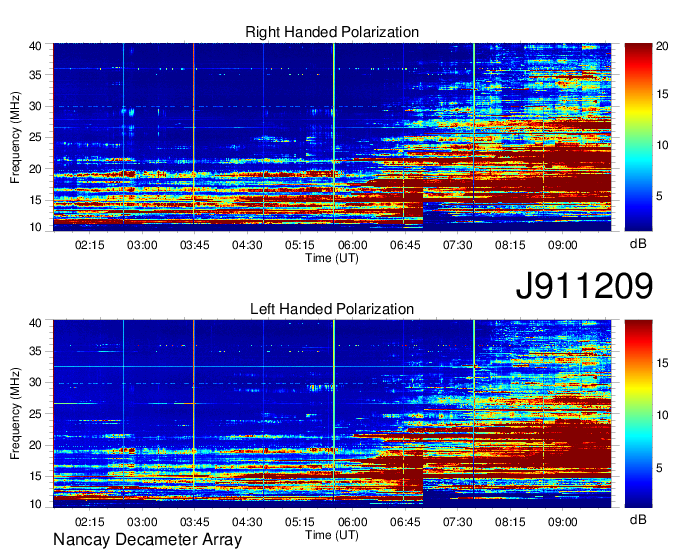Click the 10 MHz tick on Right Handed plot
Screen dimensions: 680x552
click(36, 227)
